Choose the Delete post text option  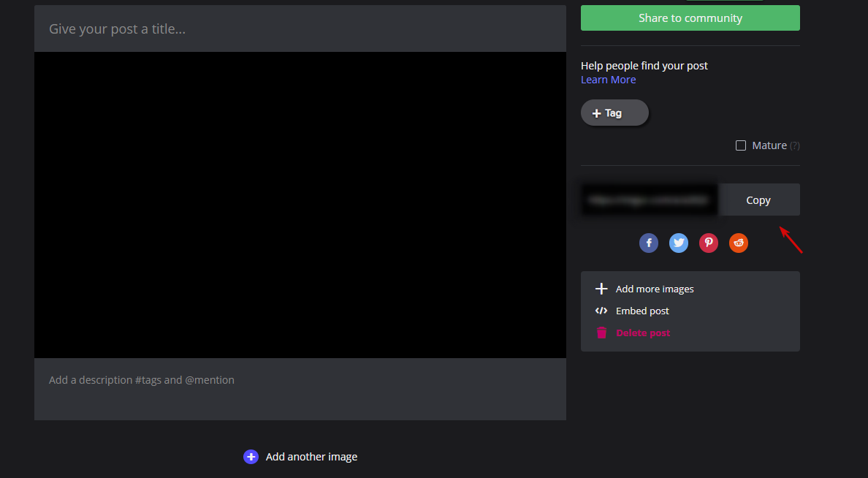(x=643, y=333)
